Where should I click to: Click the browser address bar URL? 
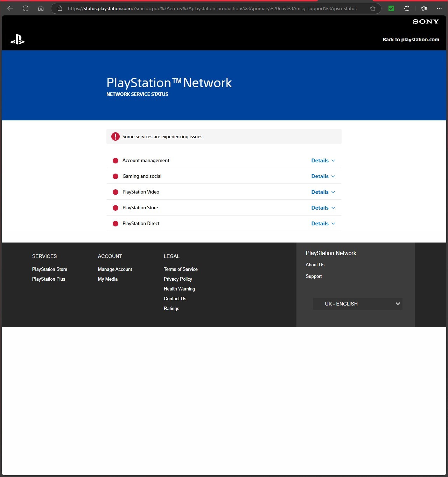(x=212, y=8)
